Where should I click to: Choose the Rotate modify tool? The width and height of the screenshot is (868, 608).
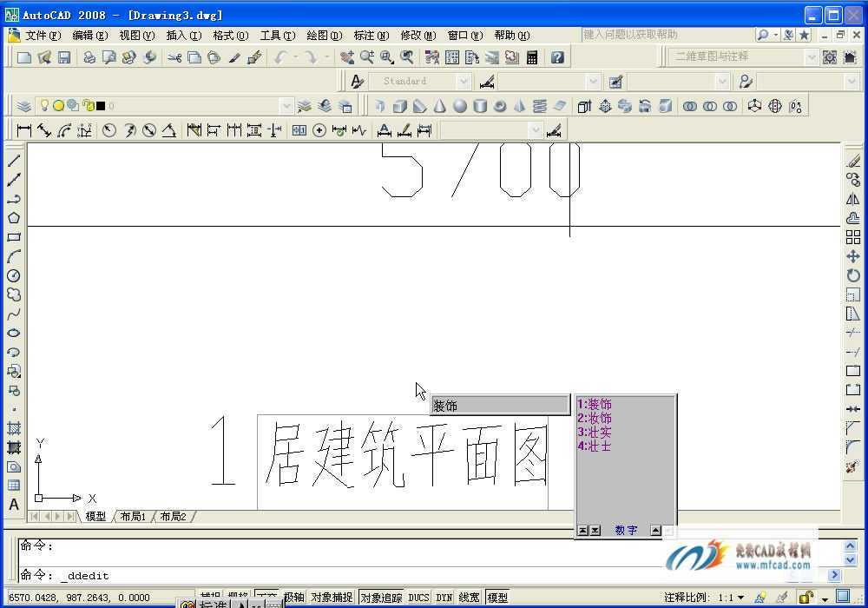(853, 275)
